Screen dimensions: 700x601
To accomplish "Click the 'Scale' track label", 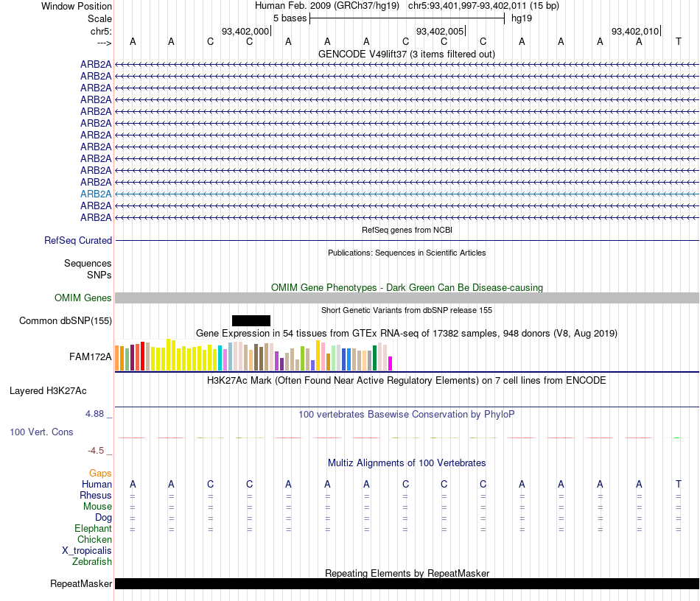I will coord(99,18).
